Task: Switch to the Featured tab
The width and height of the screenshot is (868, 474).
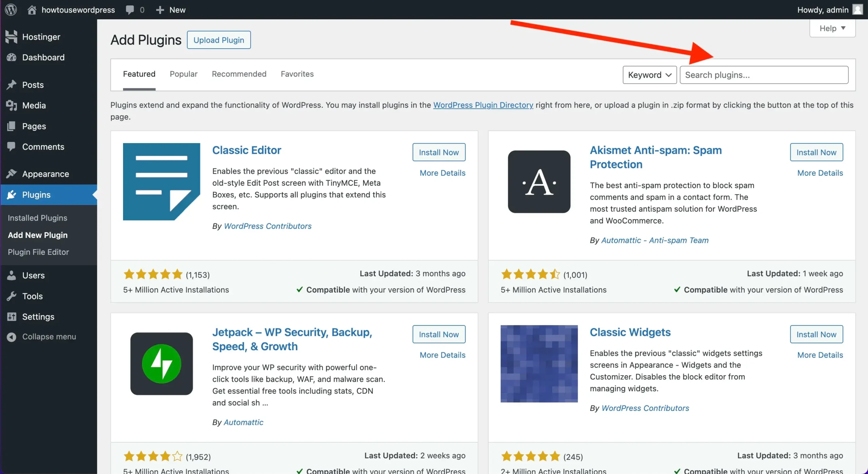Action: pos(139,74)
